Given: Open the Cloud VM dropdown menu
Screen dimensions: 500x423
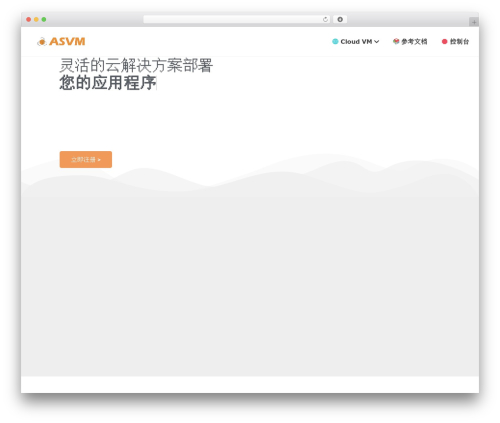Looking at the screenshot, I should click(x=356, y=42).
